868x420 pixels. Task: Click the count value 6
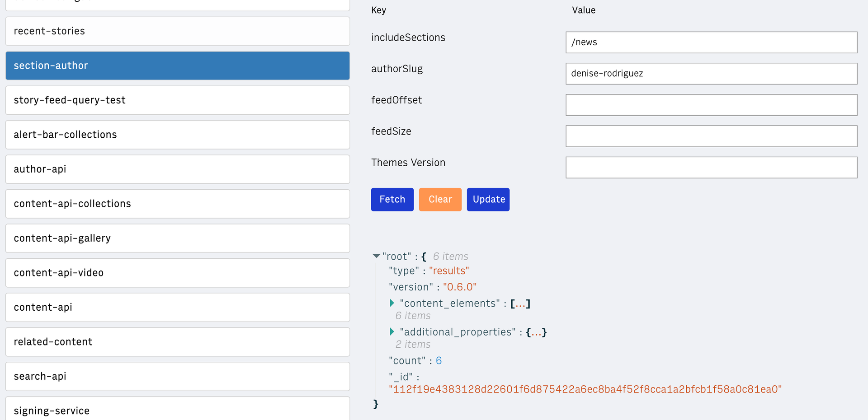[x=439, y=360]
